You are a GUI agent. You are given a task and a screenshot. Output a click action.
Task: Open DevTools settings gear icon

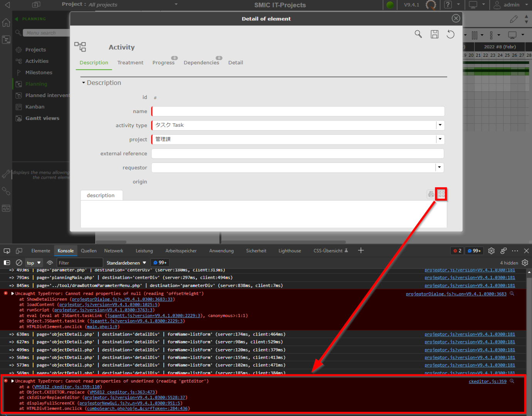[491, 251]
